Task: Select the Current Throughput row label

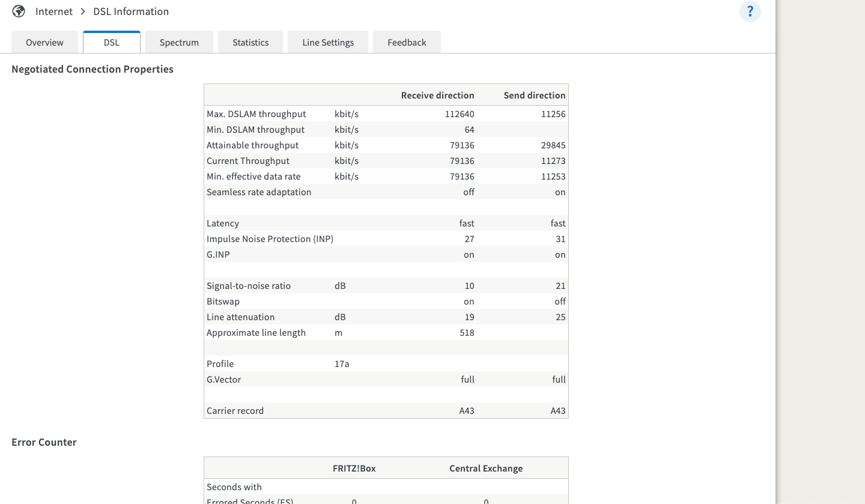Action: [x=248, y=161]
